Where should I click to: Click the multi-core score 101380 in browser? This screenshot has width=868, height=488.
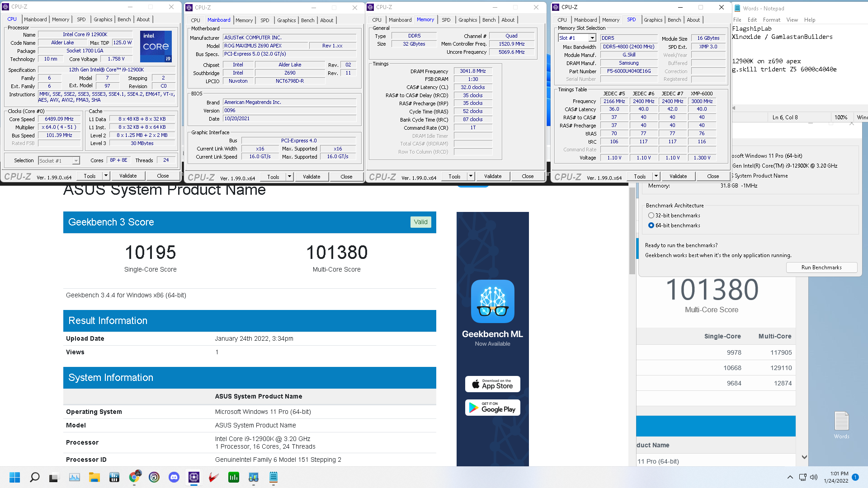[x=337, y=253]
